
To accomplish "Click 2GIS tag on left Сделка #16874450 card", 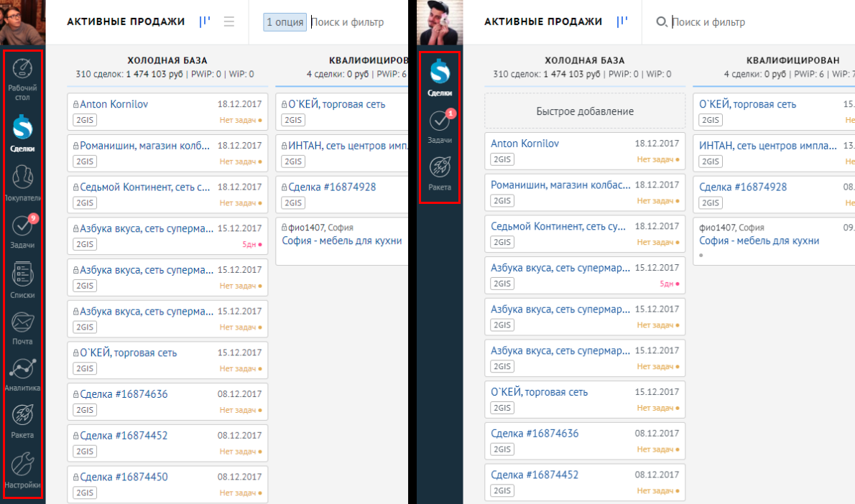I will pyautogui.click(x=85, y=493).
